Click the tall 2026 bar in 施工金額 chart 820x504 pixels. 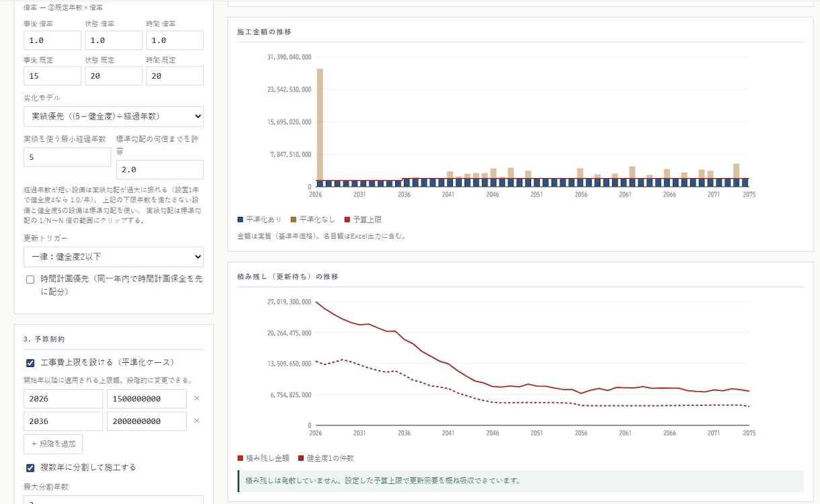[320, 127]
